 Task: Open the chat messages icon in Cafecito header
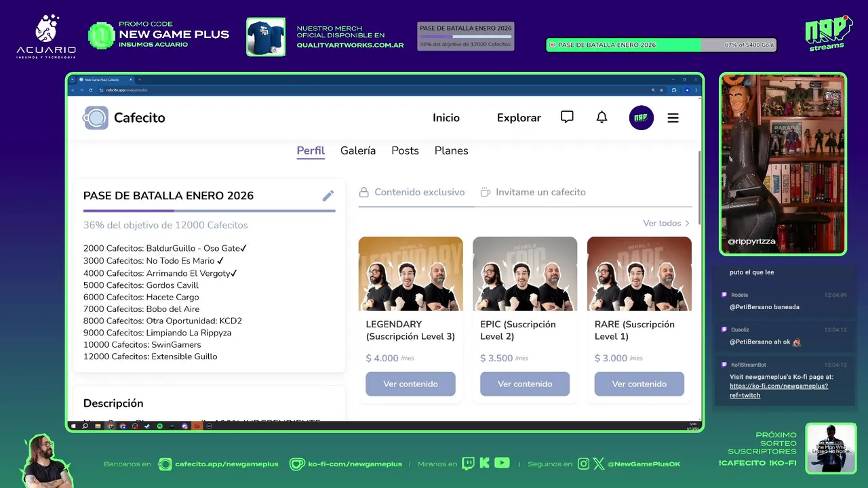(567, 117)
